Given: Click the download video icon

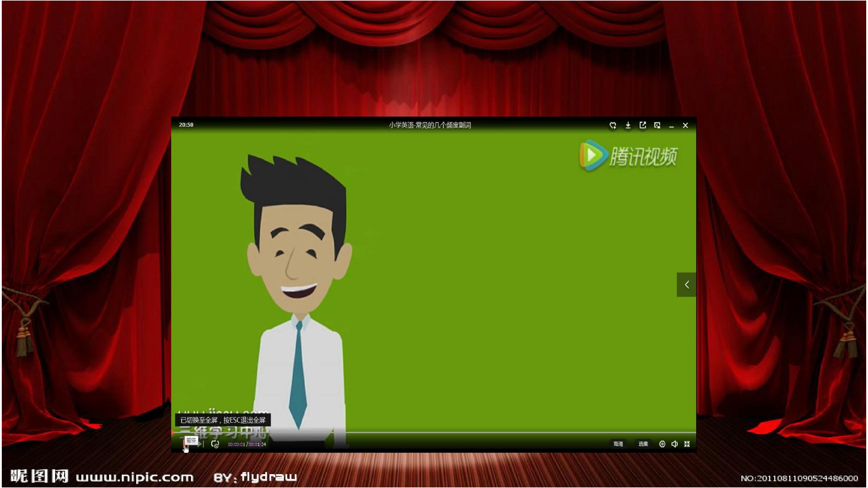Looking at the screenshot, I should coord(628,125).
